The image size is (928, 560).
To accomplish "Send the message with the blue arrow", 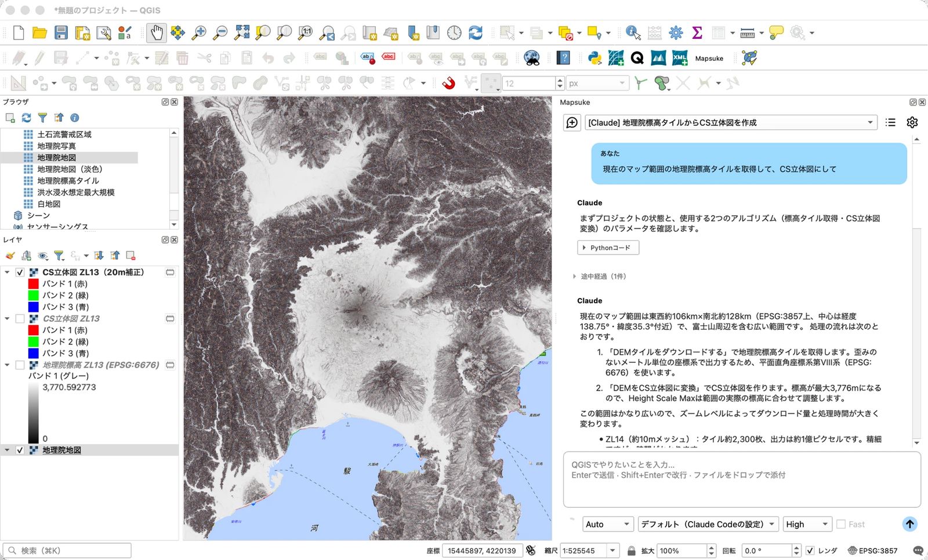I will (x=909, y=524).
